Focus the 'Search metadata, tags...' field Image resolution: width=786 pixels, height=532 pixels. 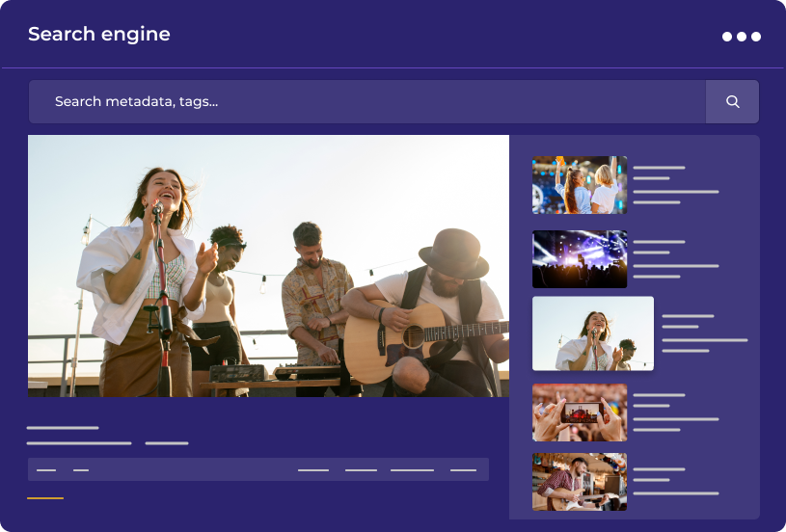click(366, 101)
